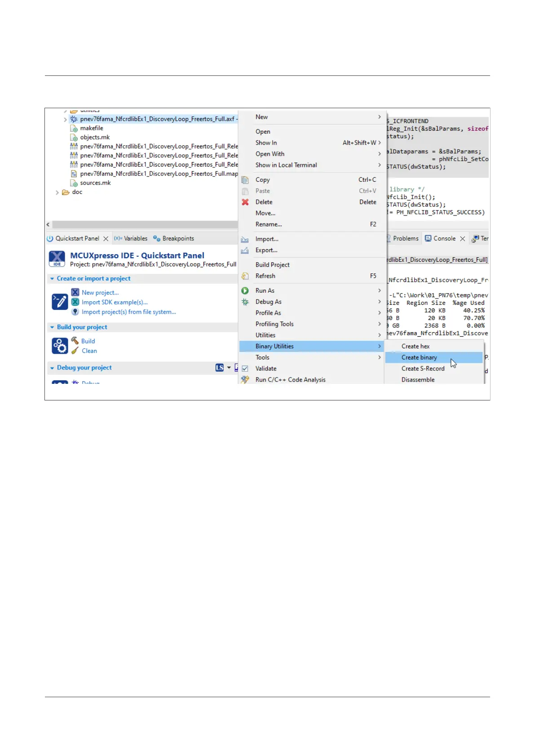Choose Show In from context menu
The height and width of the screenshot is (756, 535).
click(313, 143)
